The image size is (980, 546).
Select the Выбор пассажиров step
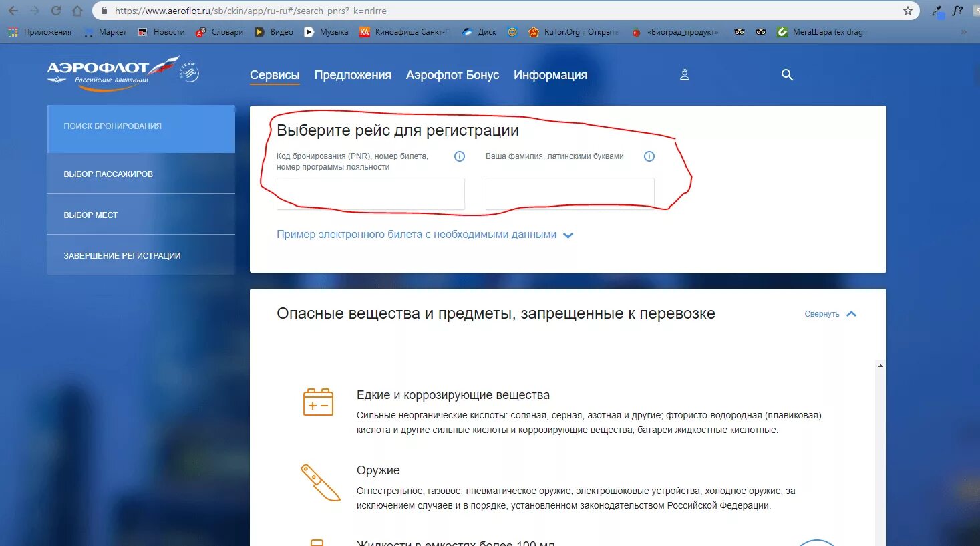point(141,174)
